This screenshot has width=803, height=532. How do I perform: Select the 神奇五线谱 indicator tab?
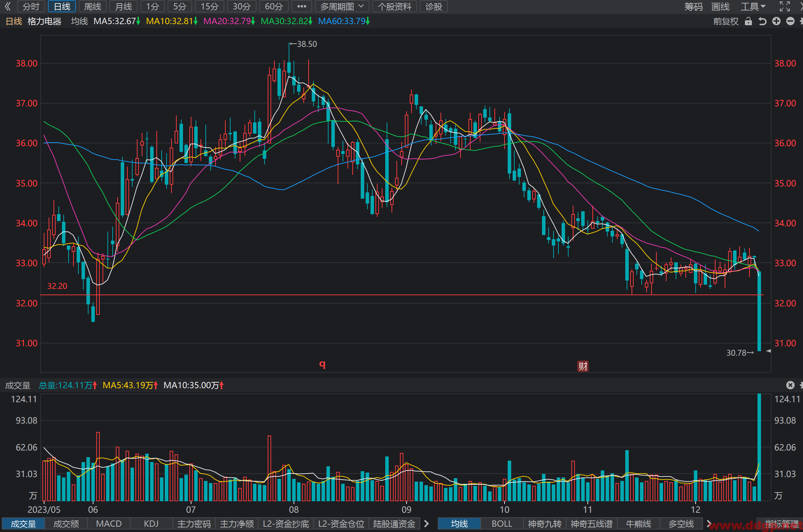tap(591, 524)
